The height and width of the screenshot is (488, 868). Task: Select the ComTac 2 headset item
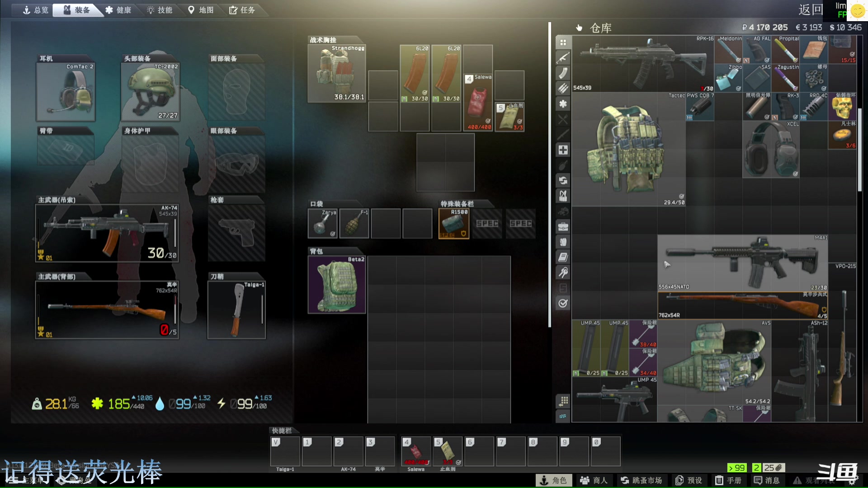66,92
